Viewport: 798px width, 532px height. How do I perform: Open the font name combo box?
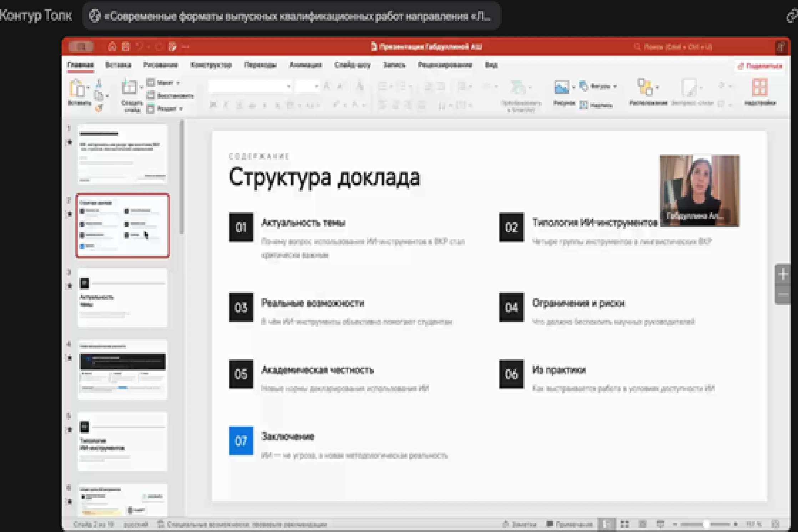pos(250,86)
